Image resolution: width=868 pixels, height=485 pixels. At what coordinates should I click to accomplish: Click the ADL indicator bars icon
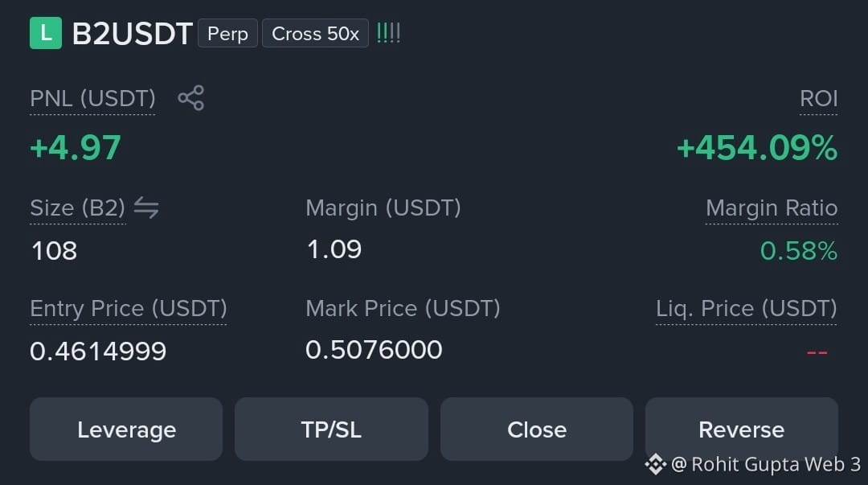pyautogui.click(x=388, y=33)
